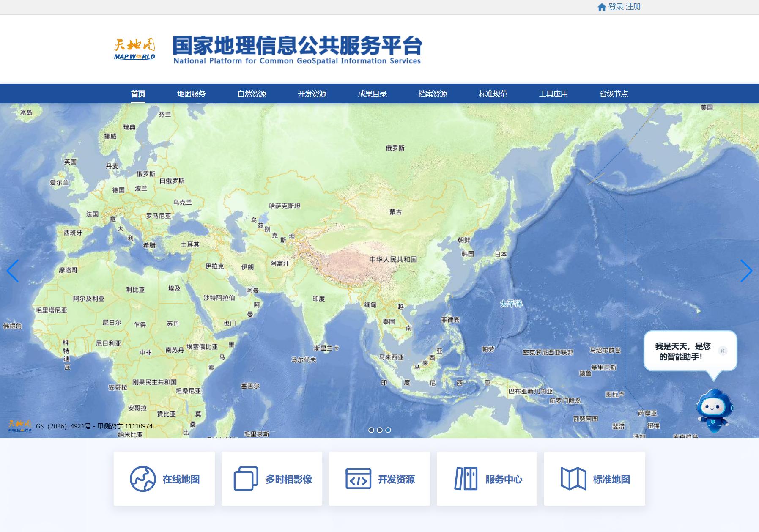
Task: Open the 自然资源 menu
Action: coord(252,94)
